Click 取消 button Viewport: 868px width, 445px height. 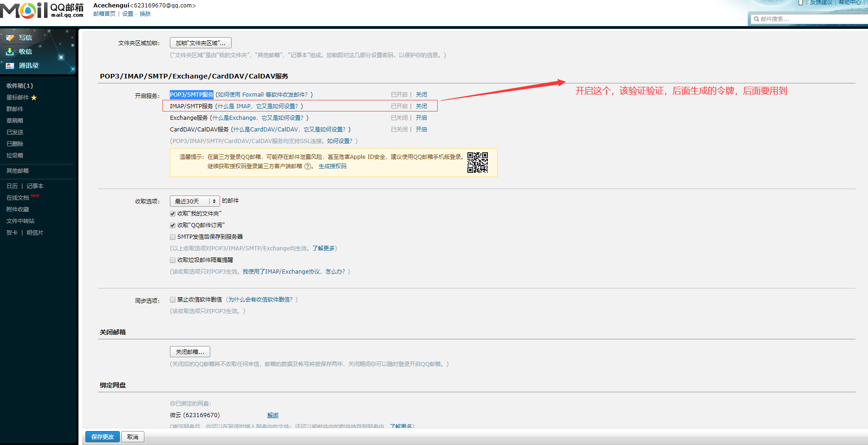coord(133,437)
